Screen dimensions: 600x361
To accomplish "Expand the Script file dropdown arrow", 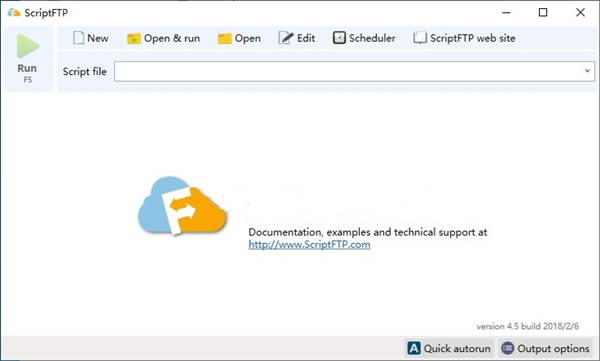I will [587, 71].
